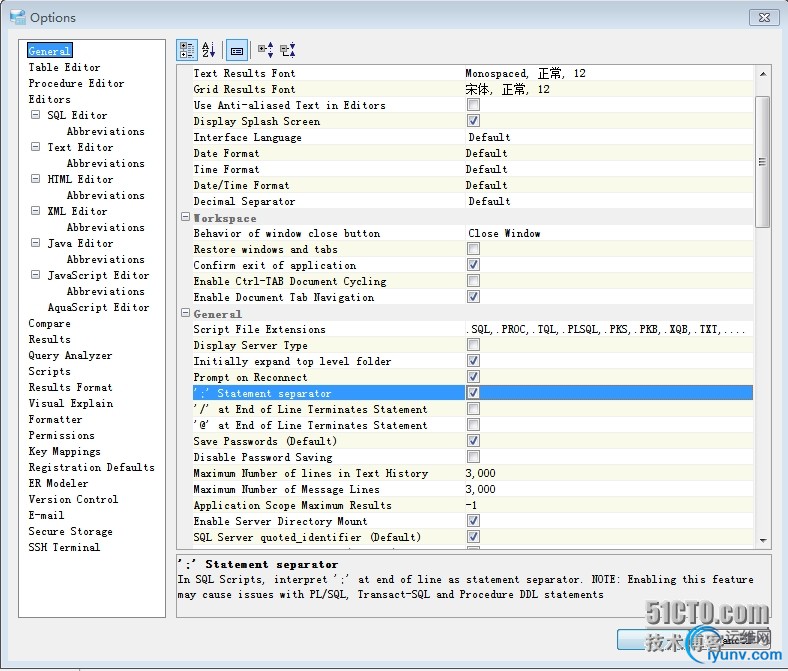
Task: Enable Ctrl-TAB Document Cycling checkbox
Action: coord(473,281)
